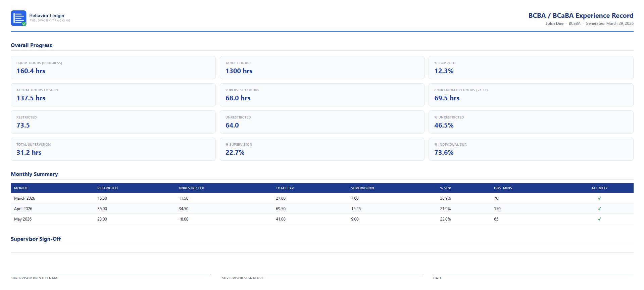
Task: Open the Total Supervision 31.2 hrs card
Action: 113,149
